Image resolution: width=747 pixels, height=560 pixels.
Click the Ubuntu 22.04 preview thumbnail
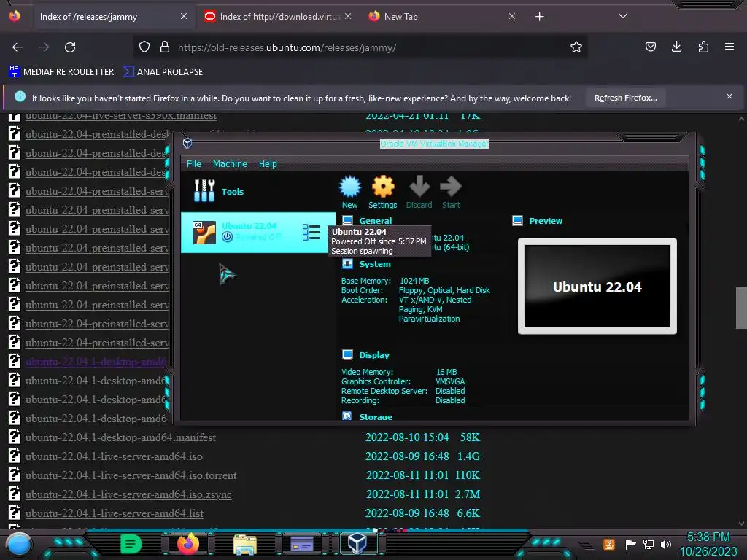[597, 287]
